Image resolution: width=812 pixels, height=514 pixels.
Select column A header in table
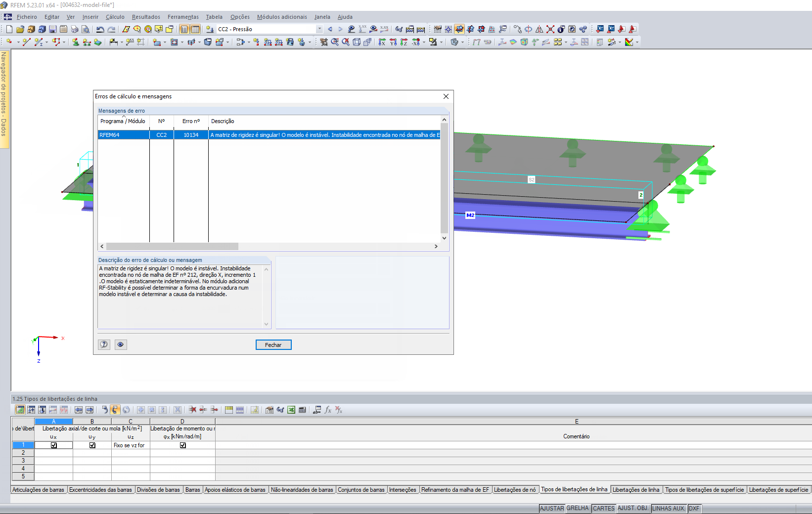[x=53, y=422]
